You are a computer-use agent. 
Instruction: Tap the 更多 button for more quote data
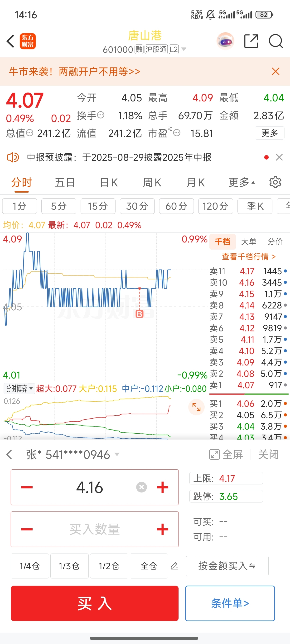tap(270, 133)
